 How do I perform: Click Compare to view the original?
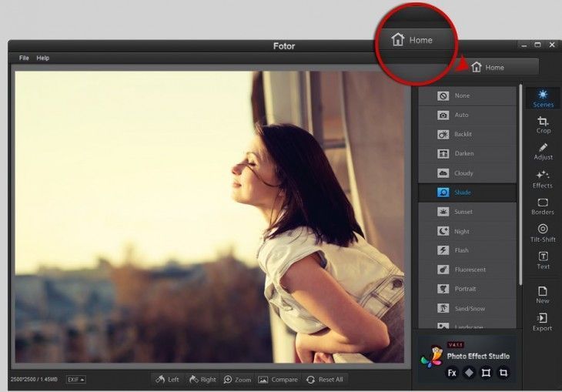278,380
